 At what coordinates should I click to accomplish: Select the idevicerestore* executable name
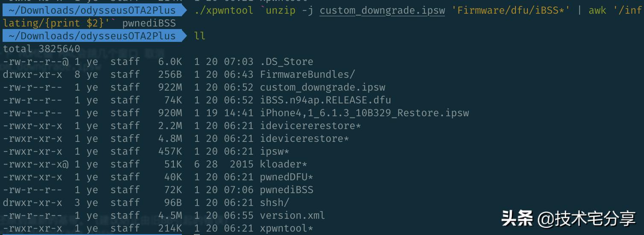coord(304,138)
